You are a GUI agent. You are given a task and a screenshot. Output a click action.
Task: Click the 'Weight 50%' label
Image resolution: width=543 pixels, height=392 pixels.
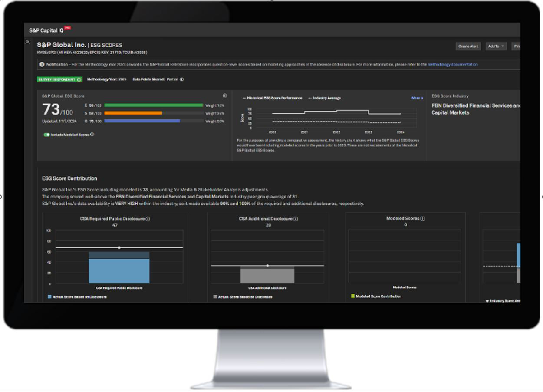[215, 121]
